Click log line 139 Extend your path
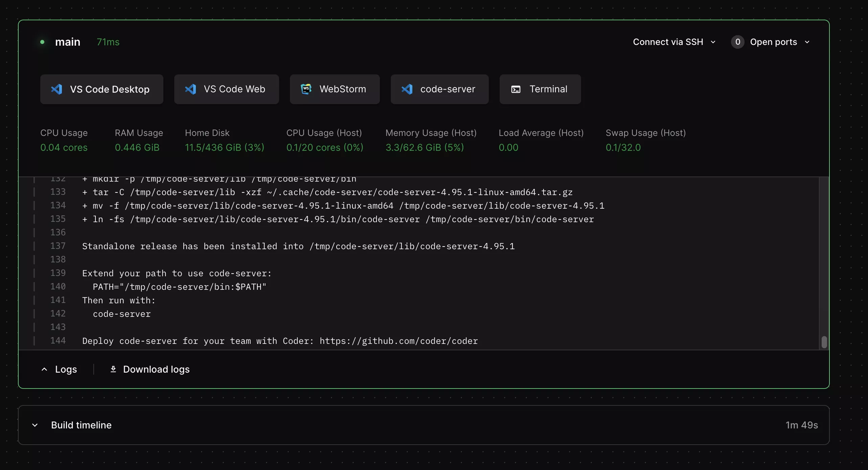The width and height of the screenshot is (868, 470). tap(177, 273)
